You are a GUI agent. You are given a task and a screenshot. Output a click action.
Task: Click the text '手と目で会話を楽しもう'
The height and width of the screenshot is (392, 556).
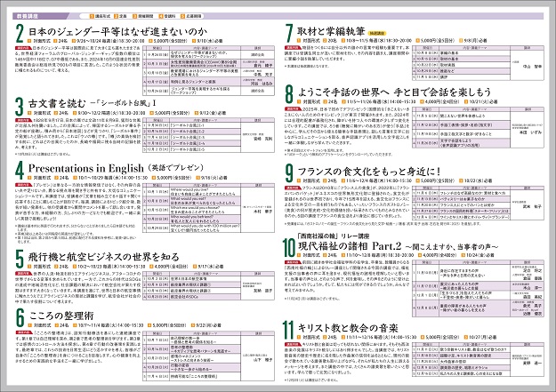[x=442, y=92]
